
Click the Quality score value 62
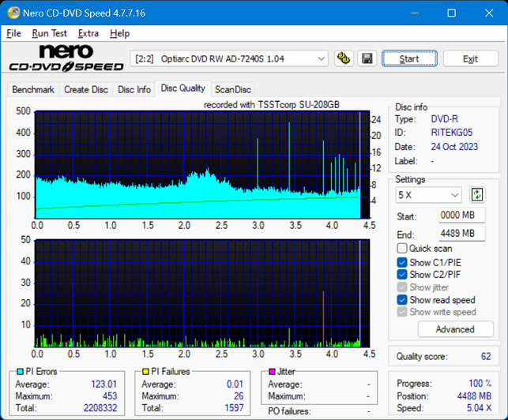[x=486, y=357]
